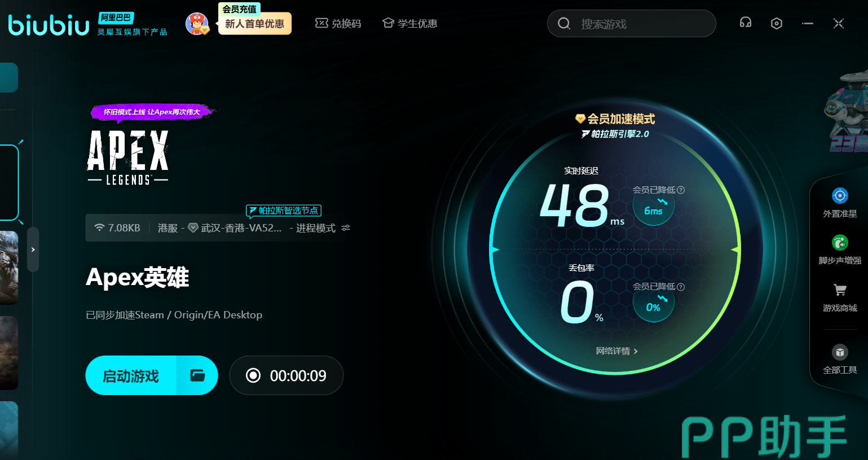Click the 新人首单优惠 membership recharge banner

(x=254, y=24)
